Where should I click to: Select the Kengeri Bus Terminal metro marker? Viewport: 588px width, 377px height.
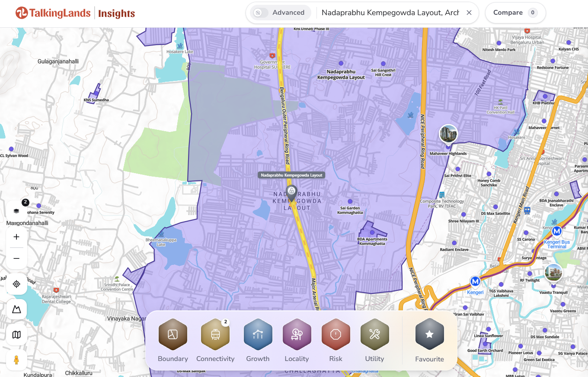pos(557,231)
